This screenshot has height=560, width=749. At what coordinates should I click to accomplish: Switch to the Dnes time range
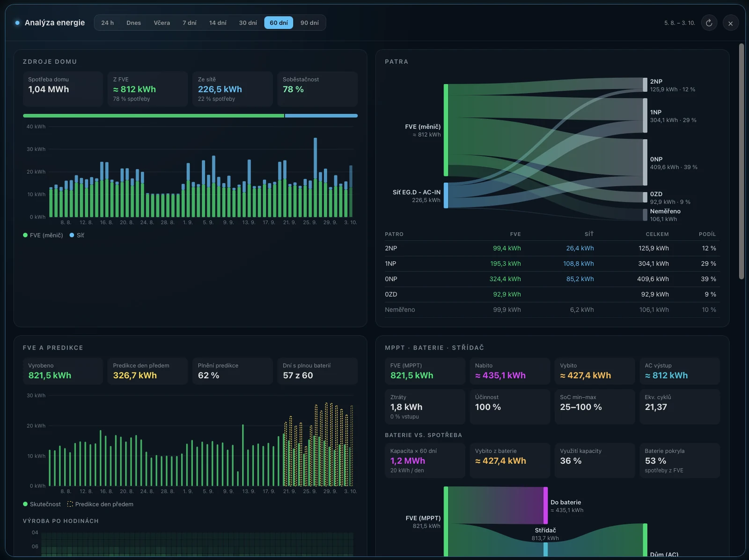pyautogui.click(x=133, y=22)
